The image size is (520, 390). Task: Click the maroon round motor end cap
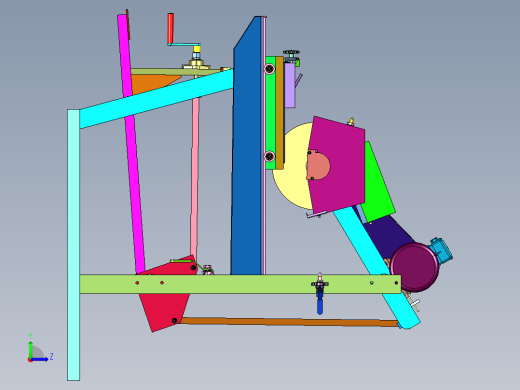point(414,267)
